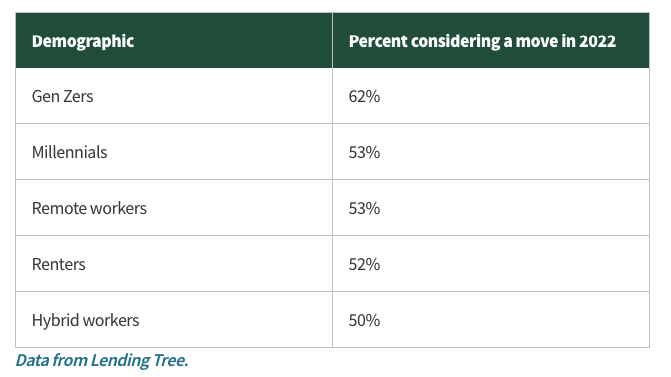The image size is (671, 377).
Task: Click the word Lending Tree in caption
Action: click(x=140, y=360)
